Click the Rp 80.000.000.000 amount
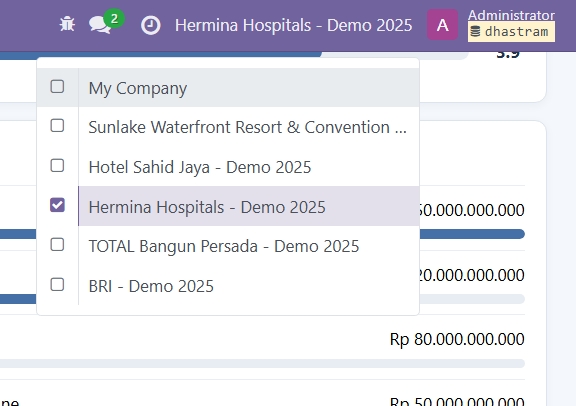Image resolution: width=576 pixels, height=406 pixels. [x=457, y=339]
